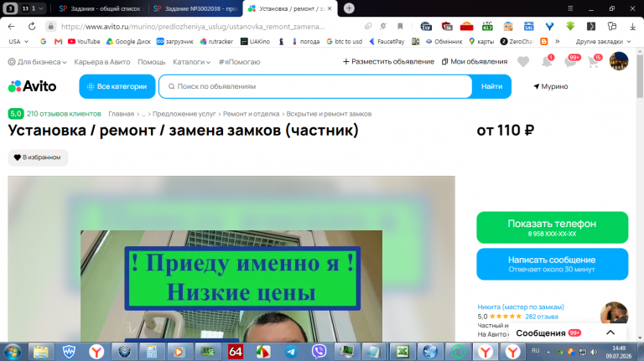
Task: Switch to the Задание №3002038 tab
Action: [x=196, y=8]
